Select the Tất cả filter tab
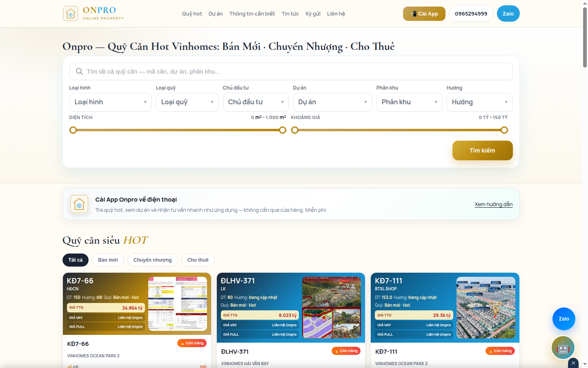 pos(76,260)
